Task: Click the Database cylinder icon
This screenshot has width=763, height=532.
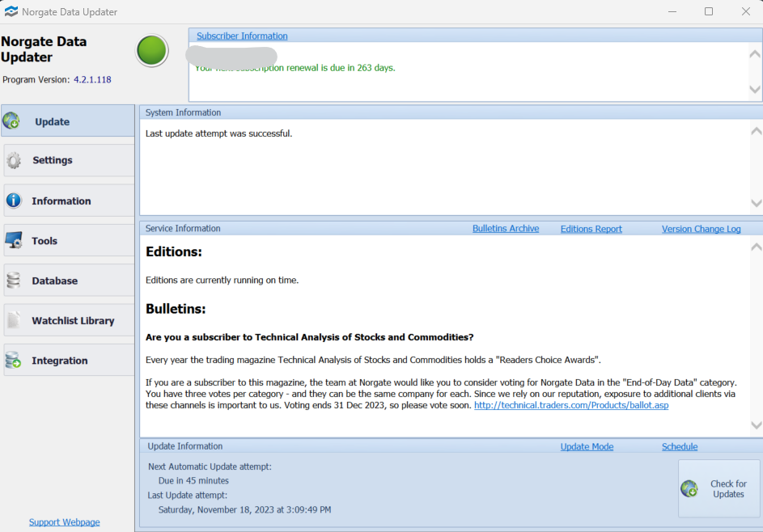Action: coord(14,280)
